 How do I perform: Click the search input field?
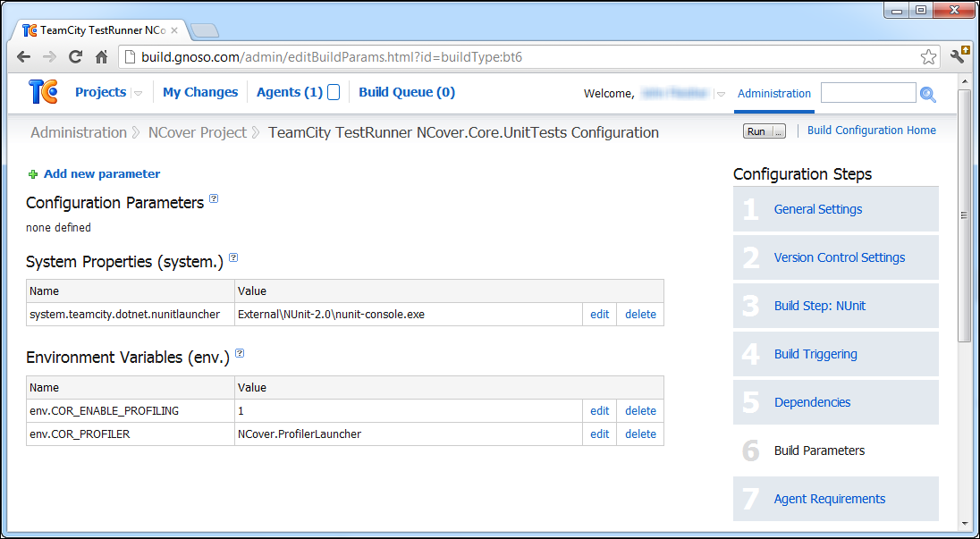click(x=867, y=93)
